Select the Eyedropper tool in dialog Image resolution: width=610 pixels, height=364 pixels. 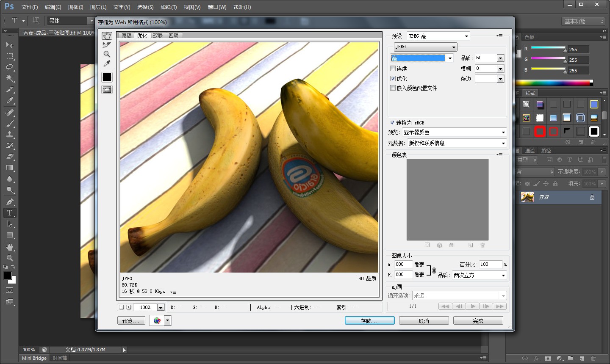pos(107,63)
